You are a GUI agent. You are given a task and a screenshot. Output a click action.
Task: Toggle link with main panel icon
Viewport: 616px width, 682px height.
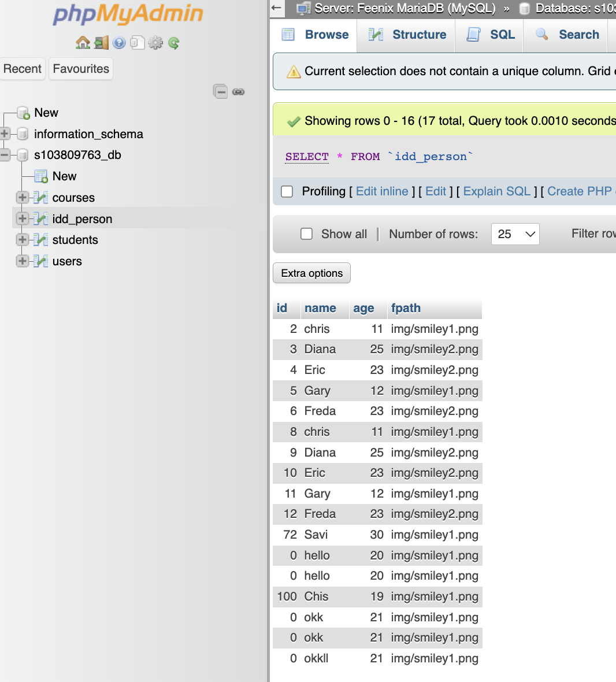(238, 91)
